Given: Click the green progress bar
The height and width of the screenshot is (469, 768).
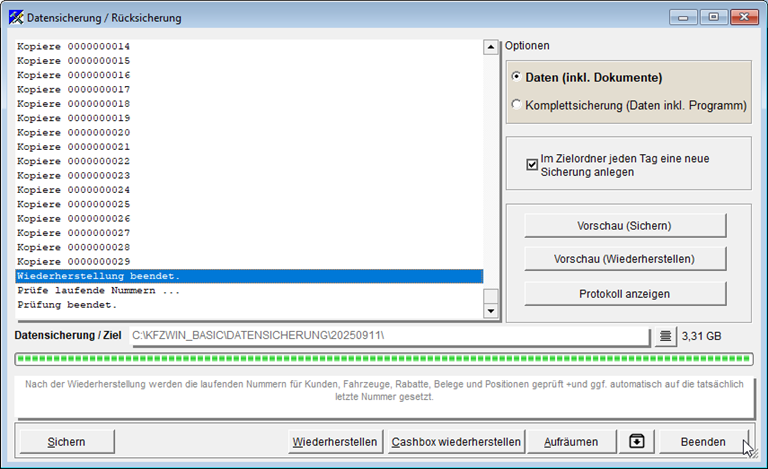Looking at the screenshot, I should pos(384,359).
